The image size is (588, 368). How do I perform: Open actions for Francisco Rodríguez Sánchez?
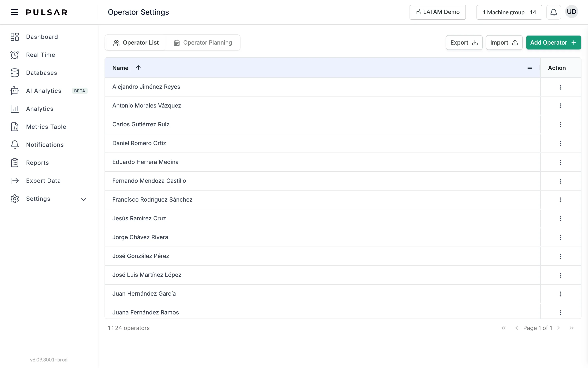[561, 200]
